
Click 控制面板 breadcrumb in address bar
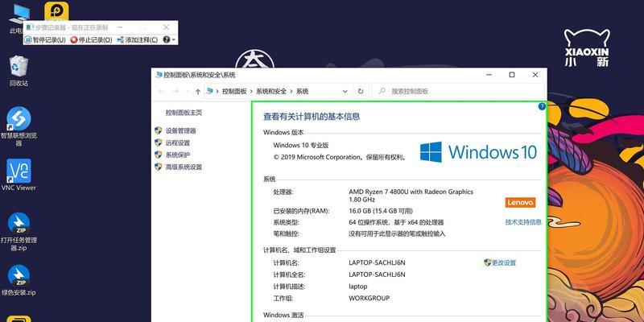coord(234,92)
